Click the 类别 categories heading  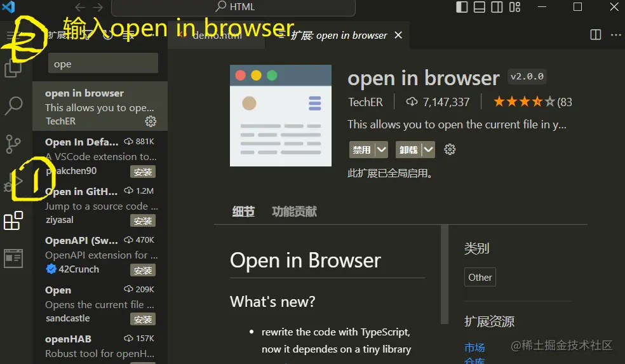477,248
